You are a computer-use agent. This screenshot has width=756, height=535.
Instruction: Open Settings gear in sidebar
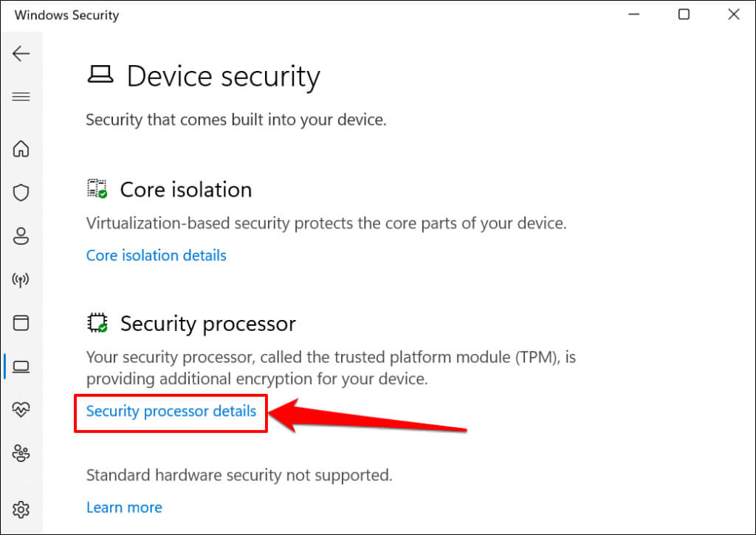click(x=21, y=509)
